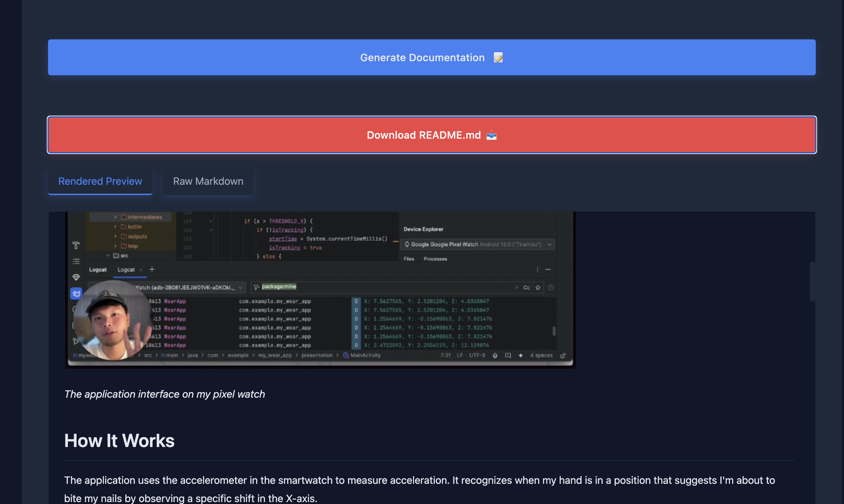Click the Generate Documentation button
844x504 pixels.
coord(432,57)
